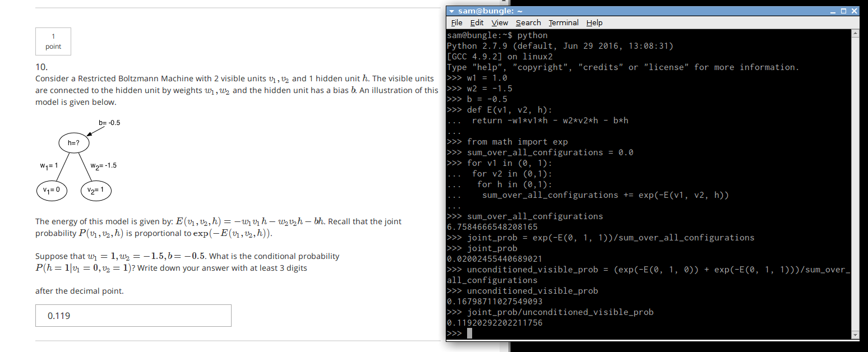The image size is (868, 352).
Task: Open the Help menu in terminal
Action: [594, 22]
